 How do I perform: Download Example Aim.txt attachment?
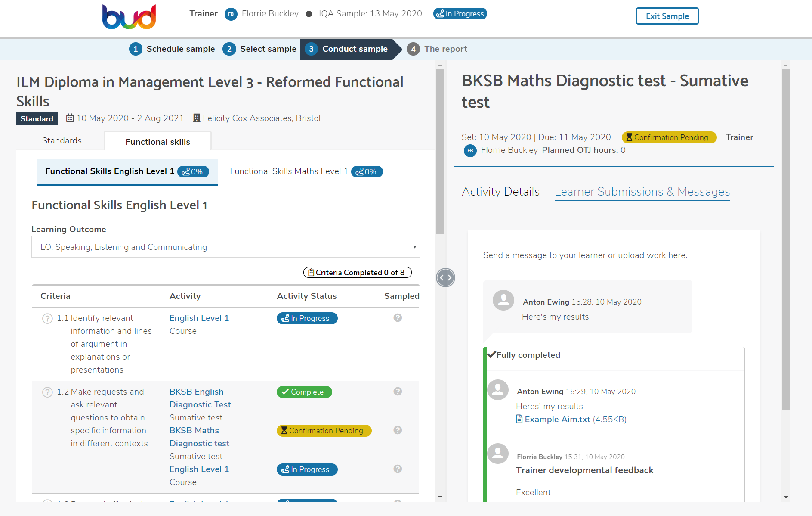click(557, 419)
